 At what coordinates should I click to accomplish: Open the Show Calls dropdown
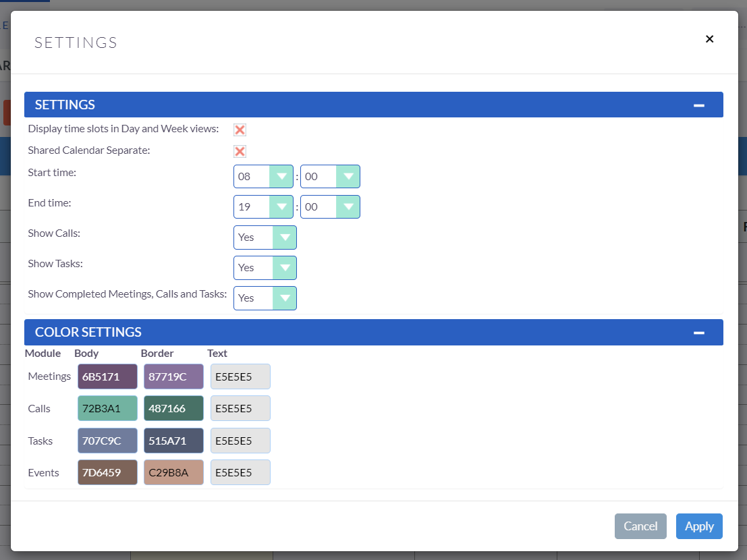(265, 237)
